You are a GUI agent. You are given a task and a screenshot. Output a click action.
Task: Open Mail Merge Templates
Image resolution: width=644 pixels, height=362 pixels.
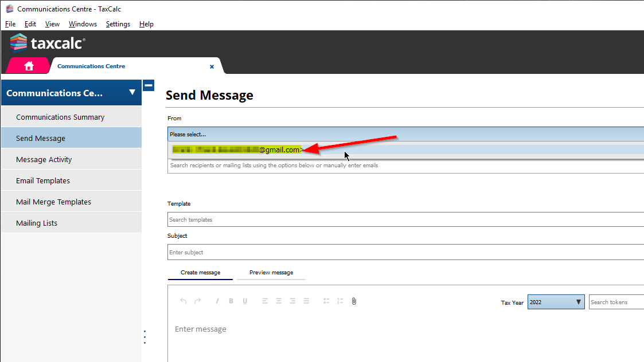[x=72, y=202]
